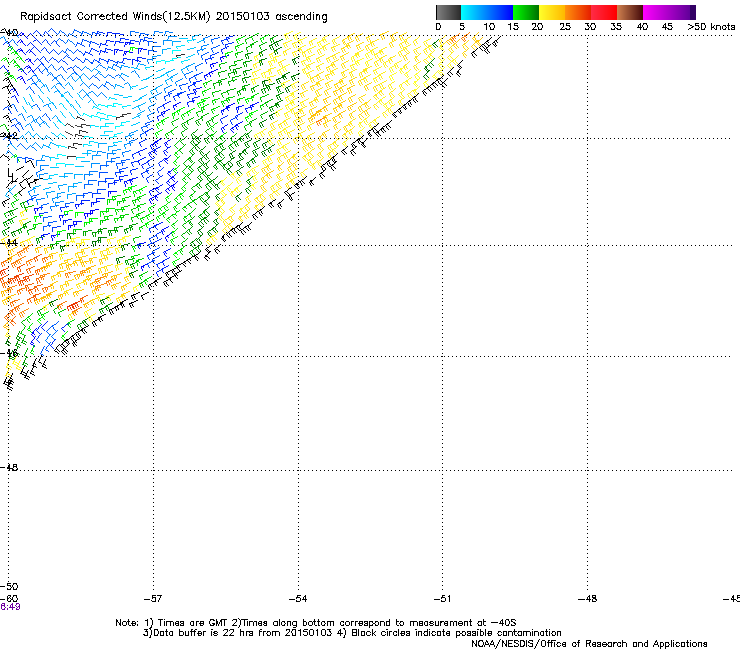
Task: Click the gray 0-5 knots color segment
Action: tap(448, 12)
